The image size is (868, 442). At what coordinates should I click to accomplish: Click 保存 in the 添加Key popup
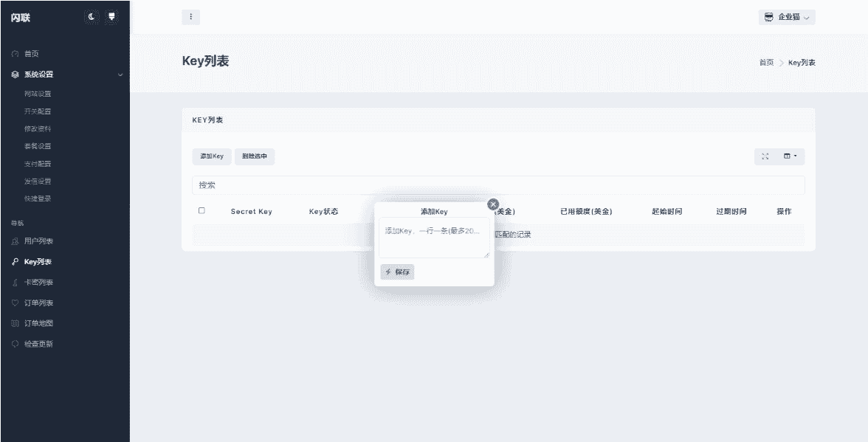[x=397, y=272]
